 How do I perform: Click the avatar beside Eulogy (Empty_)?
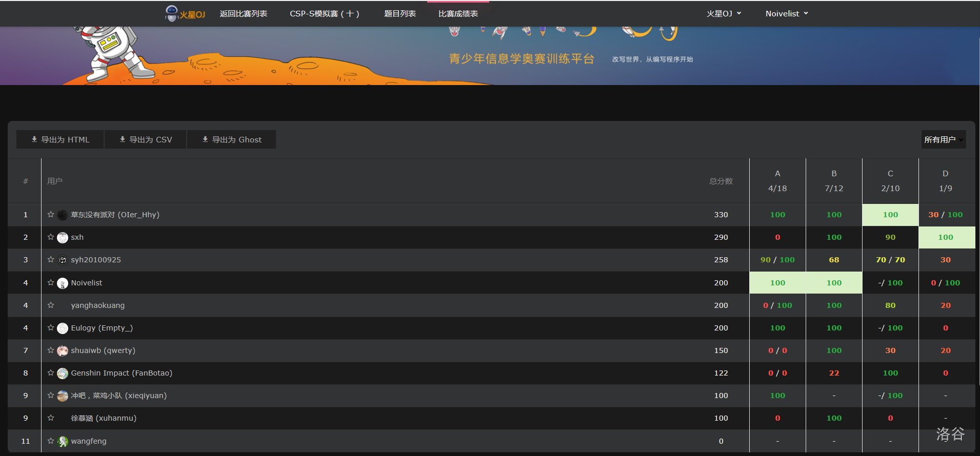click(63, 328)
